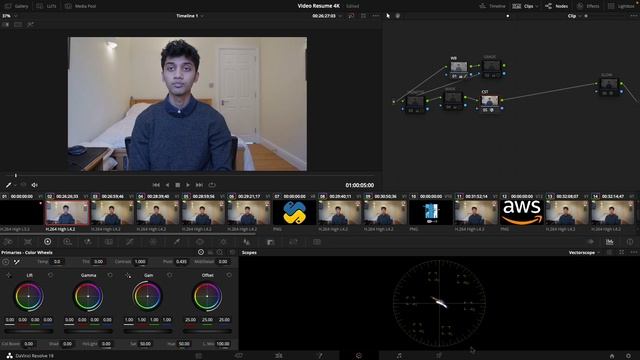
Task: Open the RGB Mixer palette
Action: tap(88, 242)
